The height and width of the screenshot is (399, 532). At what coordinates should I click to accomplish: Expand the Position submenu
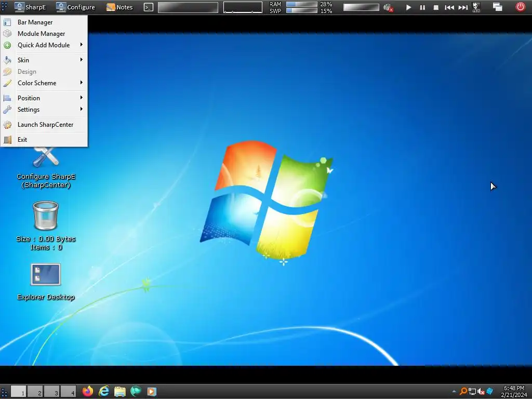[44, 98]
